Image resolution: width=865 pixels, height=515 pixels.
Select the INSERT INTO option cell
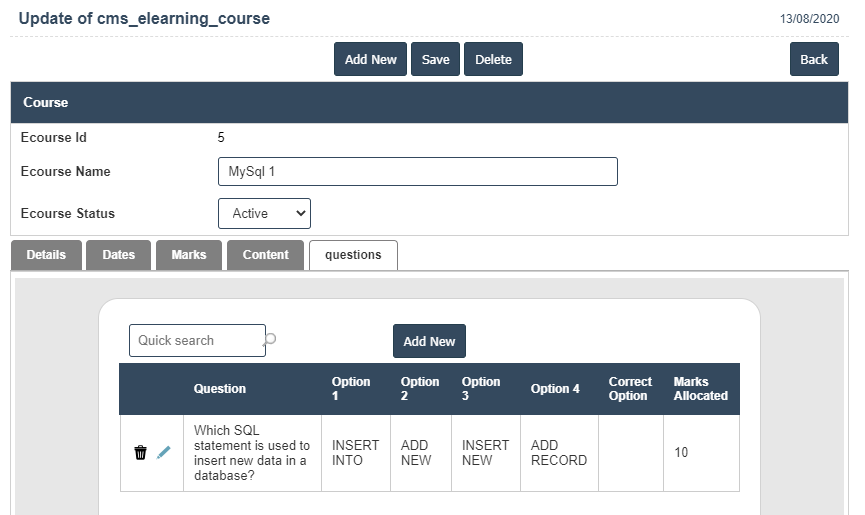pos(355,453)
